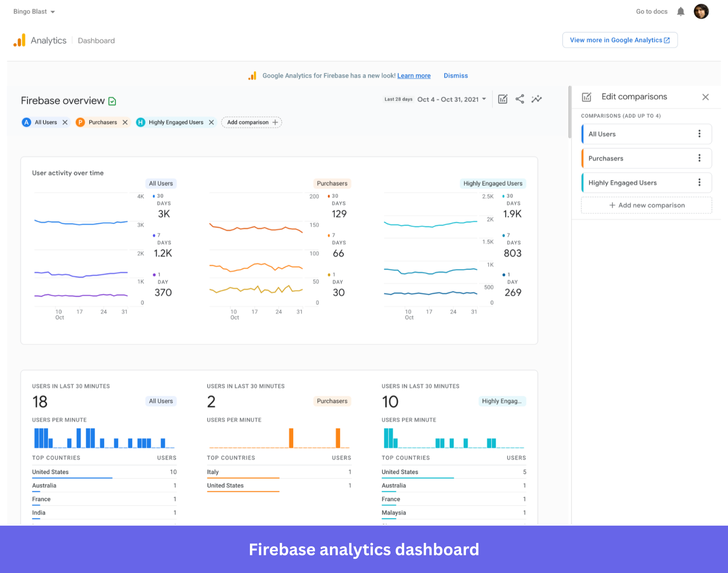Click the Highly Engaged 1 day value 269

[513, 293]
